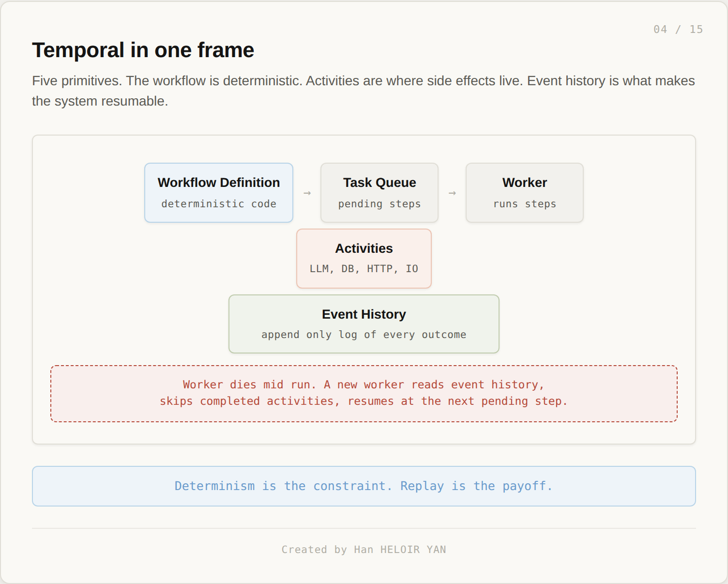
Task: Click the "04 / 15" slide counter
Action: [x=678, y=30]
